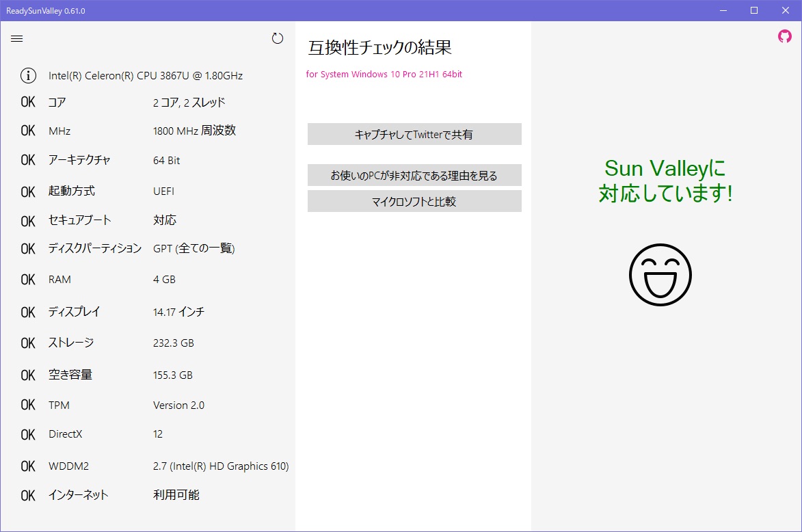The image size is (802, 532).
Task: Close the ReadySunValley window
Action: click(x=786, y=10)
